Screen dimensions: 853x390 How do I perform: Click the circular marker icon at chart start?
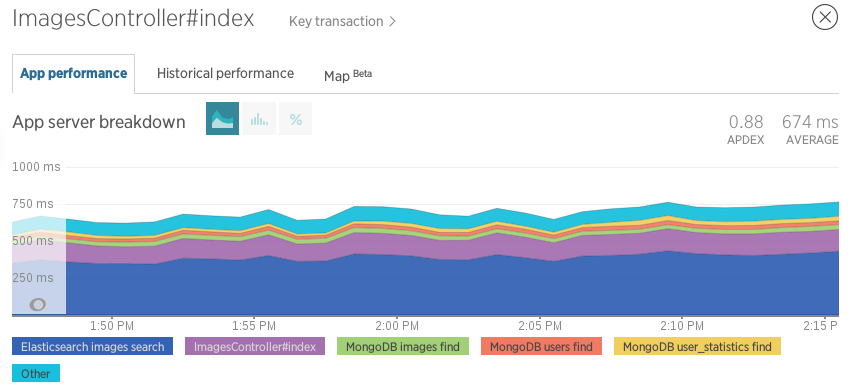pos(38,305)
